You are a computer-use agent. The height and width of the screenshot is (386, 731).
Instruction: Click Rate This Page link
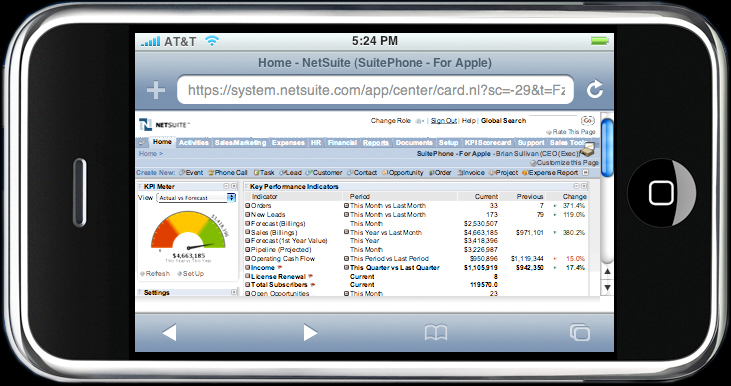pos(571,132)
